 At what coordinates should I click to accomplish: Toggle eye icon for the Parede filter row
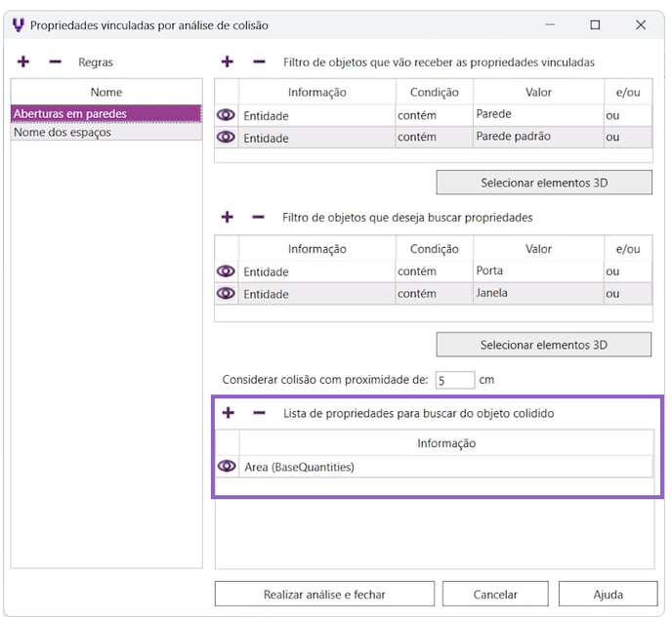(x=227, y=115)
